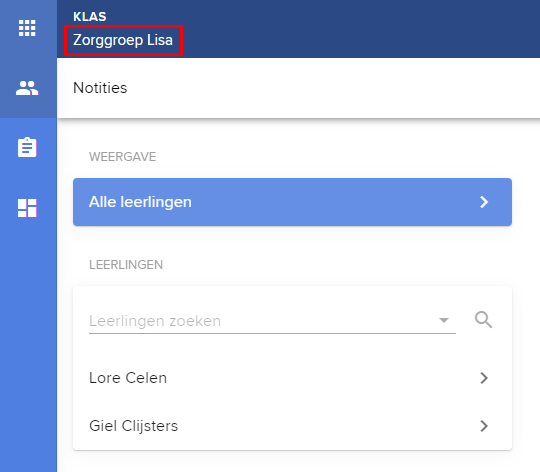Select the people/class icon in sidebar

pyautogui.click(x=27, y=88)
